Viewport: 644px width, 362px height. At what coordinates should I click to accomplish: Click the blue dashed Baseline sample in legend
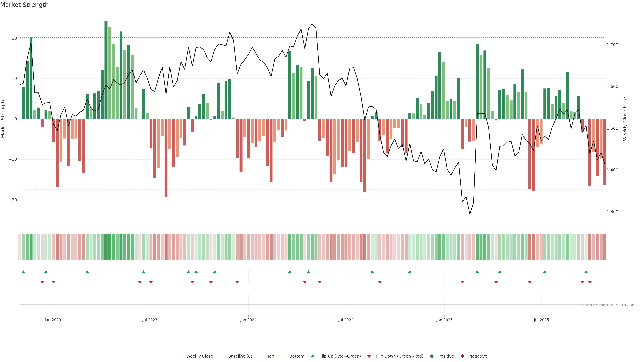pyautogui.click(x=221, y=356)
